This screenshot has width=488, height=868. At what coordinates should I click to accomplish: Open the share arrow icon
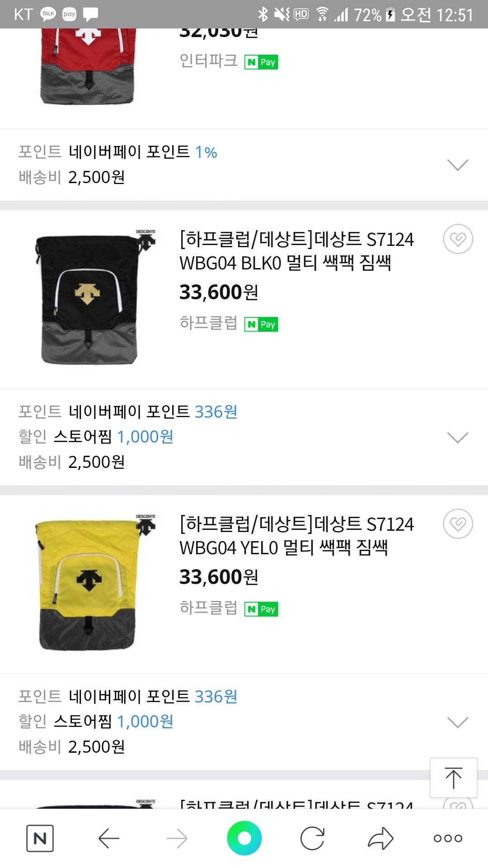click(x=380, y=839)
